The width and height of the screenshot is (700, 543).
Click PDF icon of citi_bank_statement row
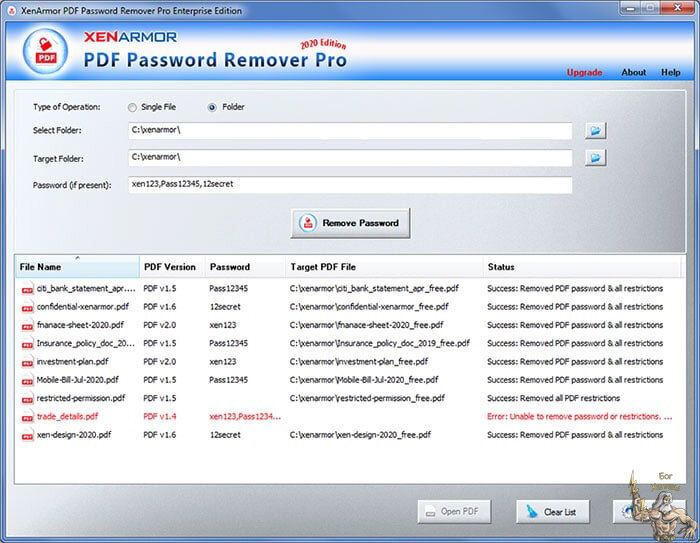click(x=27, y=289)
